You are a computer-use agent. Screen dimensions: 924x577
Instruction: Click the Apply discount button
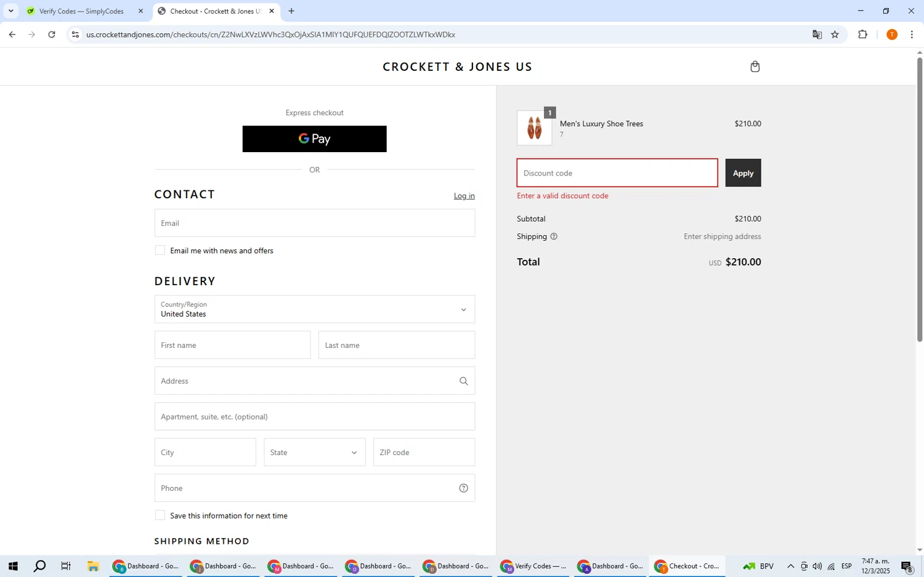743,173
